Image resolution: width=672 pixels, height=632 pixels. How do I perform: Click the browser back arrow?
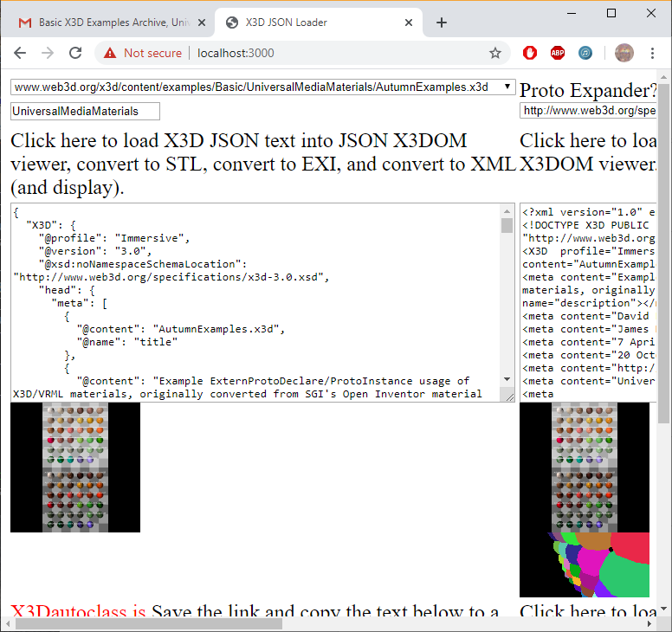point(20,53)
